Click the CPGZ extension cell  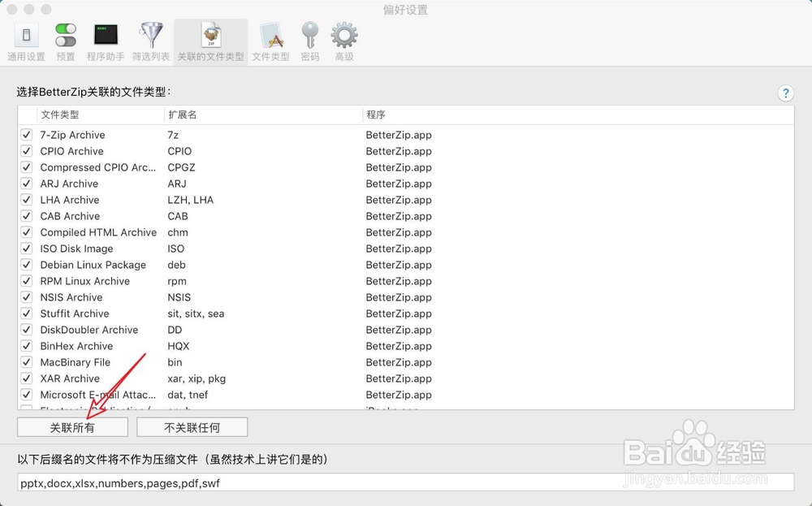coord(181,167)
